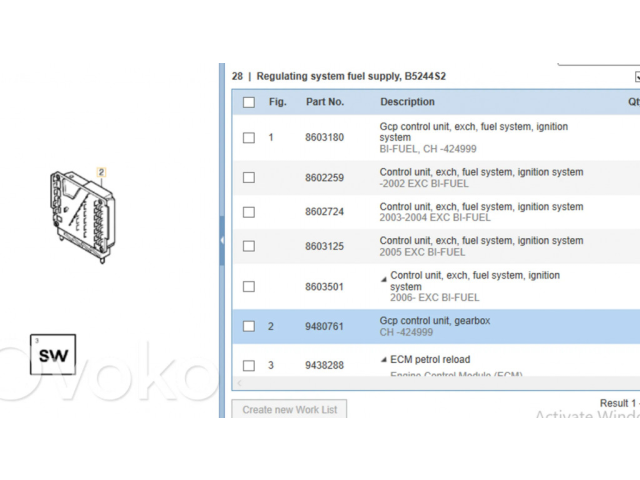The width and height of the screenshot is (640, 480).
Task: Click the numbered 2 callout on diagram
Action: click(x=101, y=173)
